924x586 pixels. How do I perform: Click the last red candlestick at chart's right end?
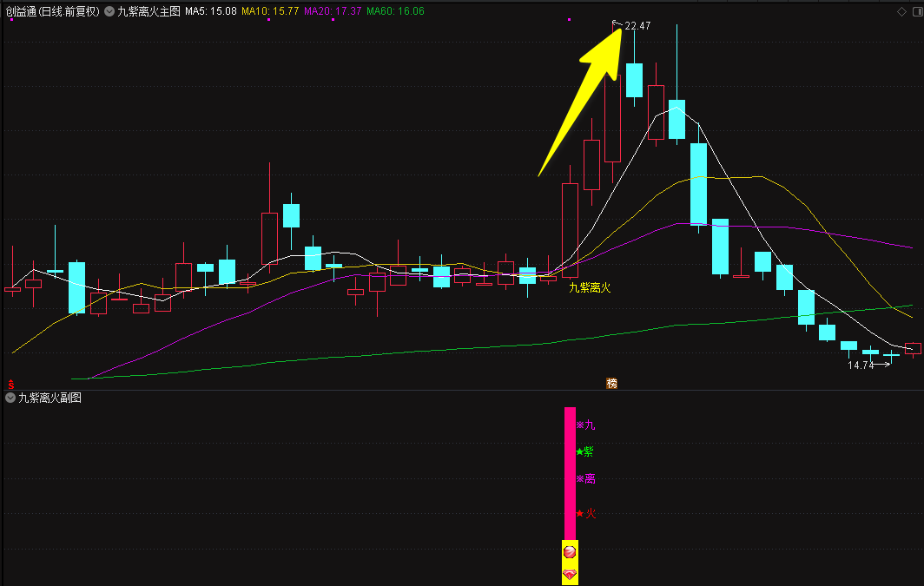tap(913, 349)
